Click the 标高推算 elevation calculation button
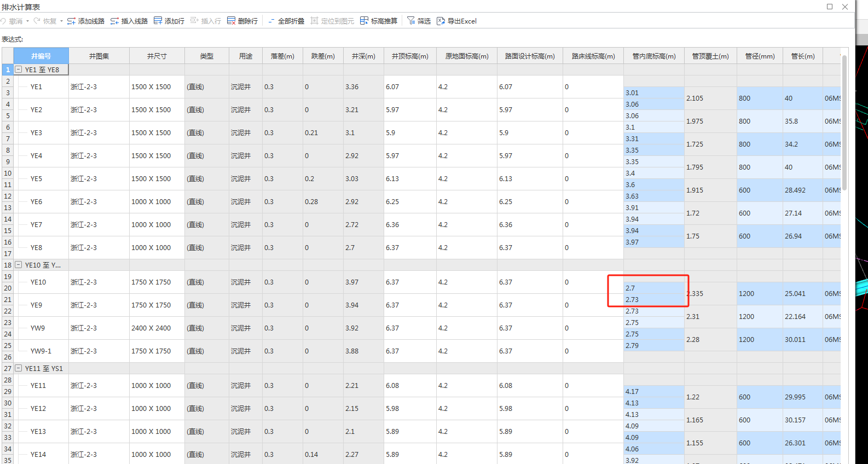The image size is (868, 464). pyautogui.click(x=379, y=21)
